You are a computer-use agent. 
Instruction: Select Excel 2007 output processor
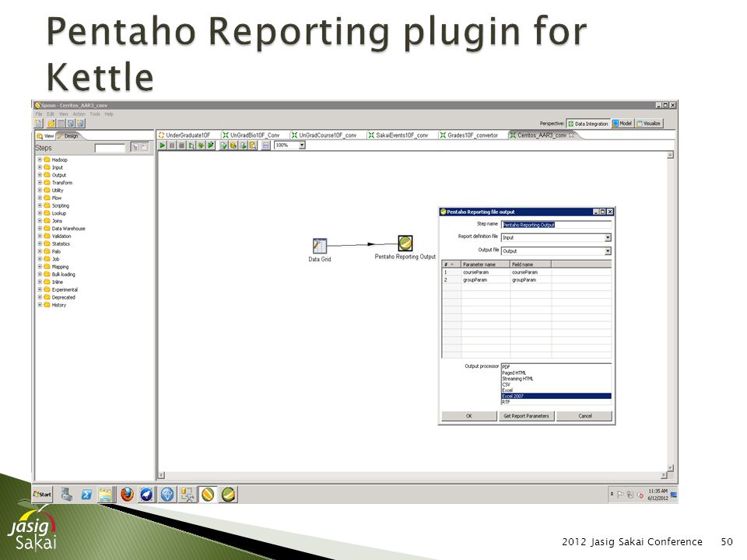point(556,396)
